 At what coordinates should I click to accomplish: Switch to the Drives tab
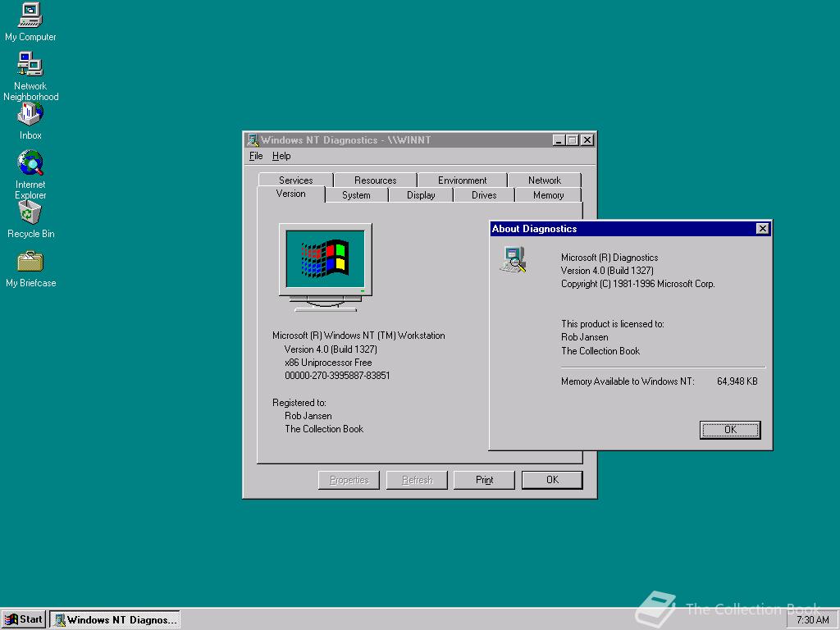pos(483,194)
